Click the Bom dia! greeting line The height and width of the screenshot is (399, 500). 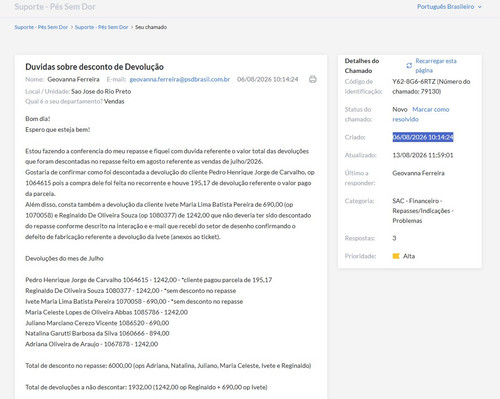38,119
